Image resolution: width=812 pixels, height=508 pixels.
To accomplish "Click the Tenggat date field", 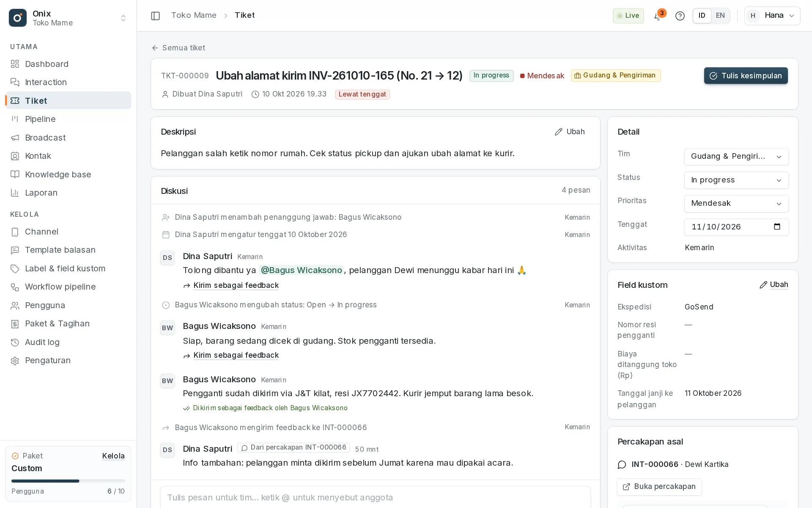I will point(736,227).
